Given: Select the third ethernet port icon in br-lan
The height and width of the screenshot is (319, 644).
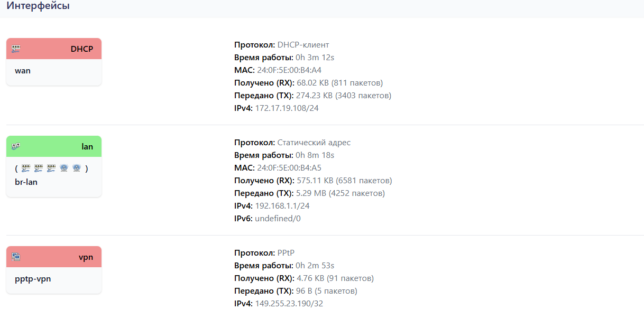Looking at the screenshot, I should (x=51, y=168).
